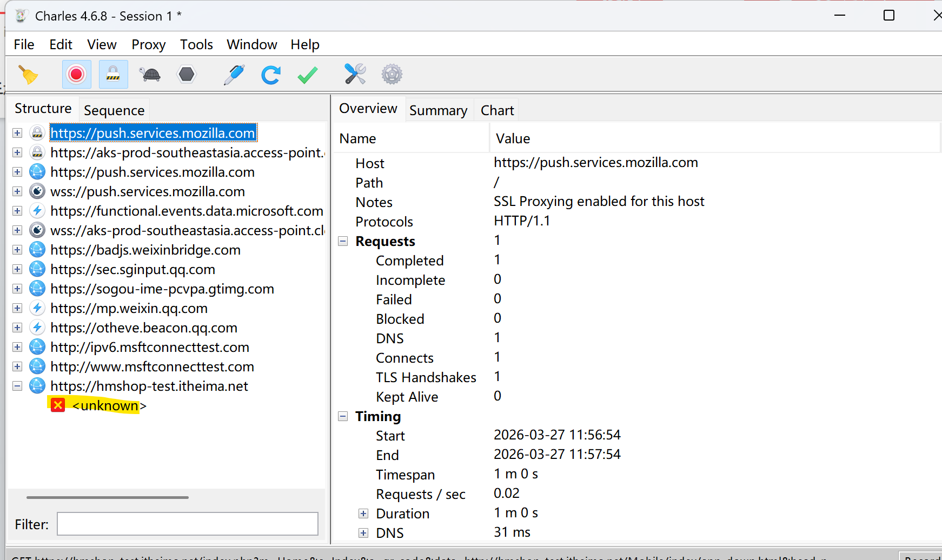The image size is (942, 560).
Task: Expand the selected push.services.mozilla.com padlock host
Action: tap(17, 133)
